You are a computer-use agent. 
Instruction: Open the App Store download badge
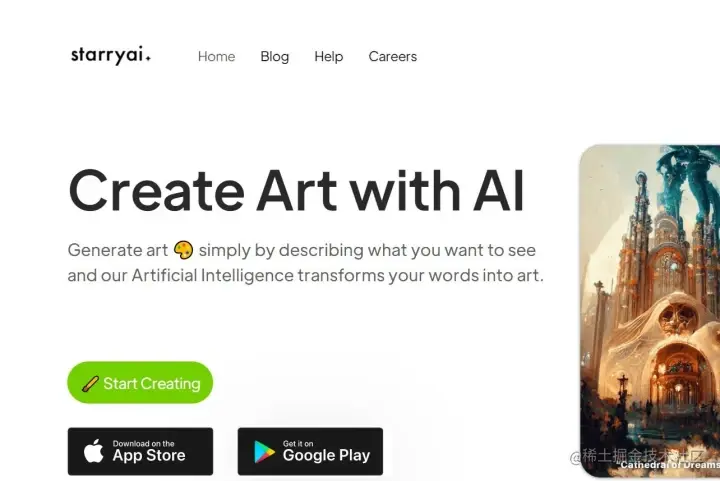point(141,451)
